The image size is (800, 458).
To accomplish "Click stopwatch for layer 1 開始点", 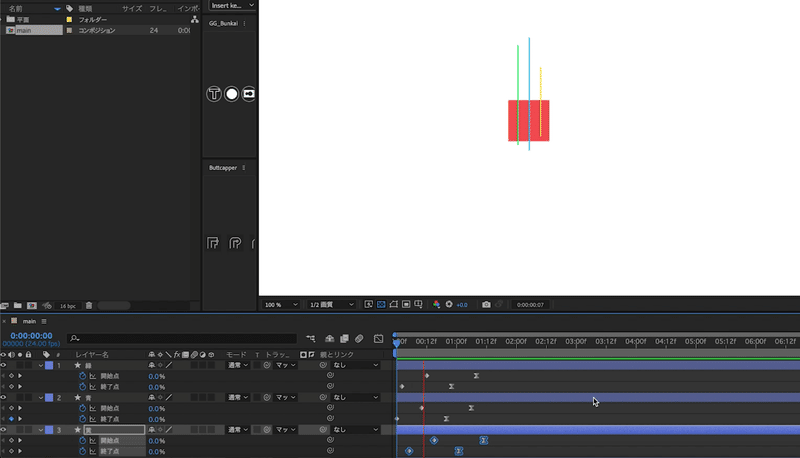I will [x=83, y=376].
